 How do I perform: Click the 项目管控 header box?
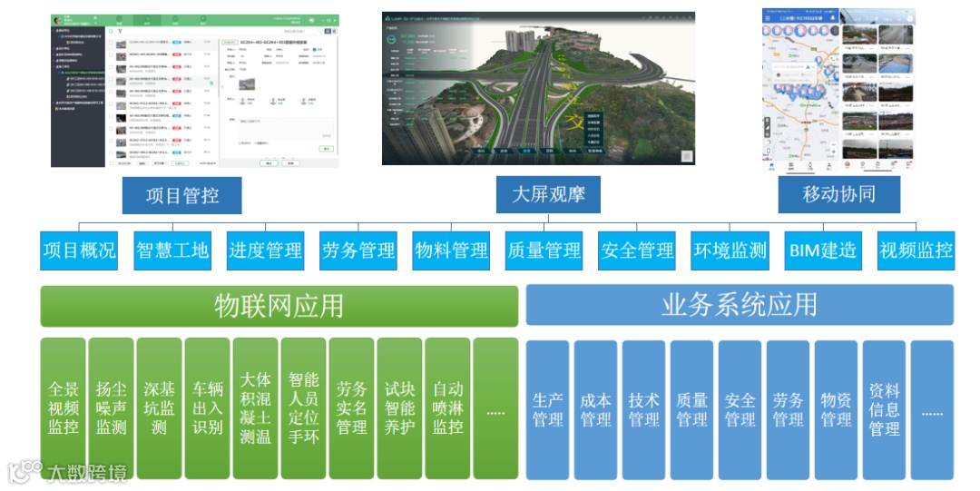tap(181, 195)
